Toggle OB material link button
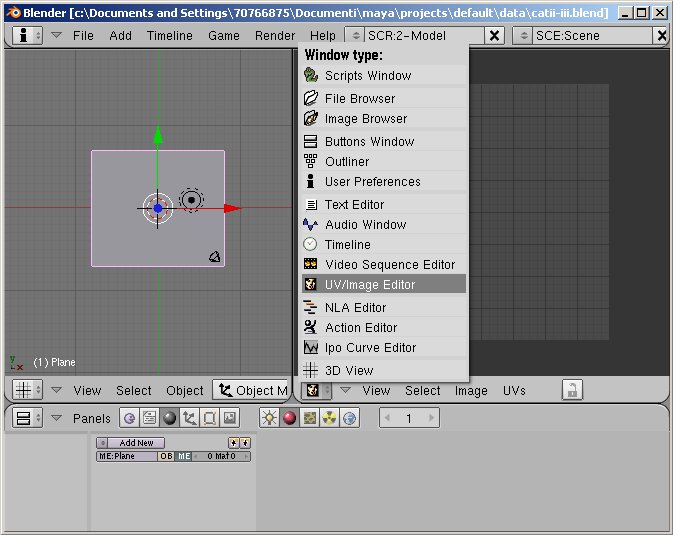 click(x=166, y=456)
